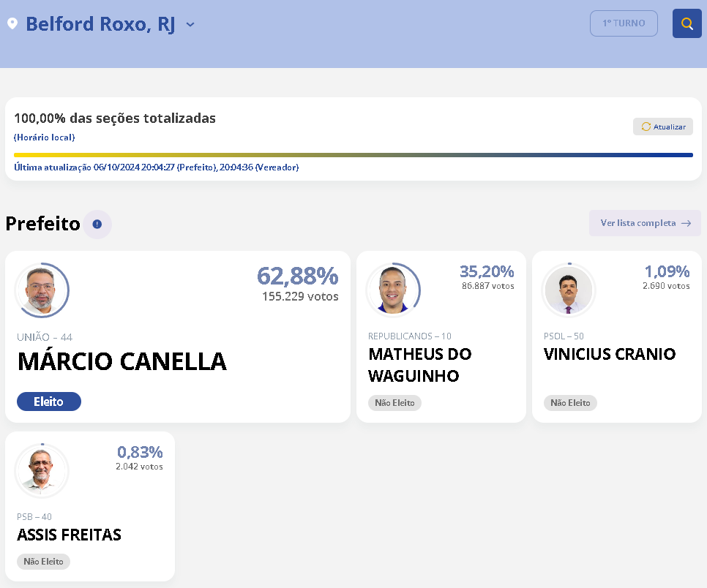The image size is (707, 588).
Task: Click the Horário local link
Action: tap(44, 137)
